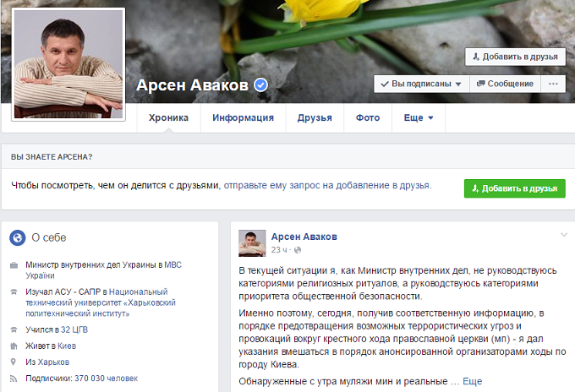575x392 pixels.
Task: Open the large profile picture
Action: 68,64
